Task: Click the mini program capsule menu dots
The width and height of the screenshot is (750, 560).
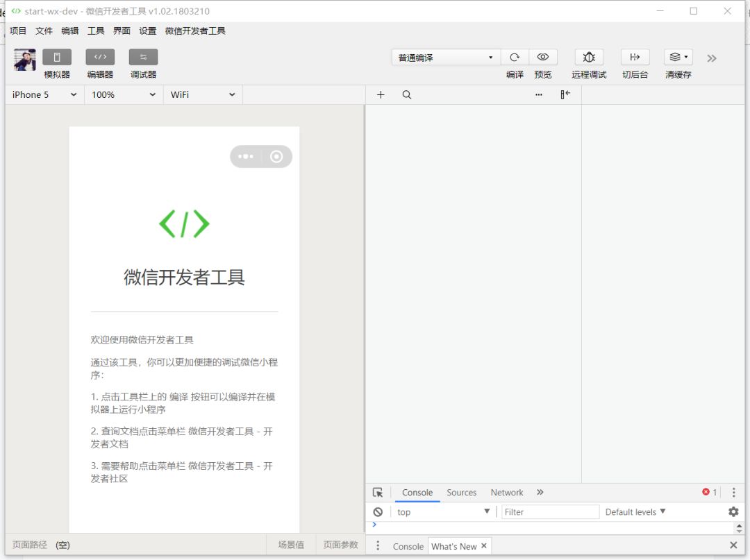Action: click(x=246, y=156)
